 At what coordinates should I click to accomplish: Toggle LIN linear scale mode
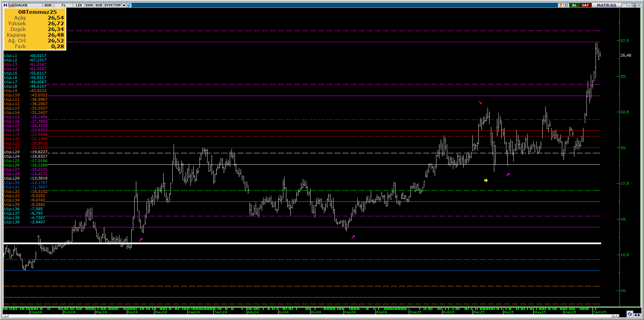coord(79,5)
